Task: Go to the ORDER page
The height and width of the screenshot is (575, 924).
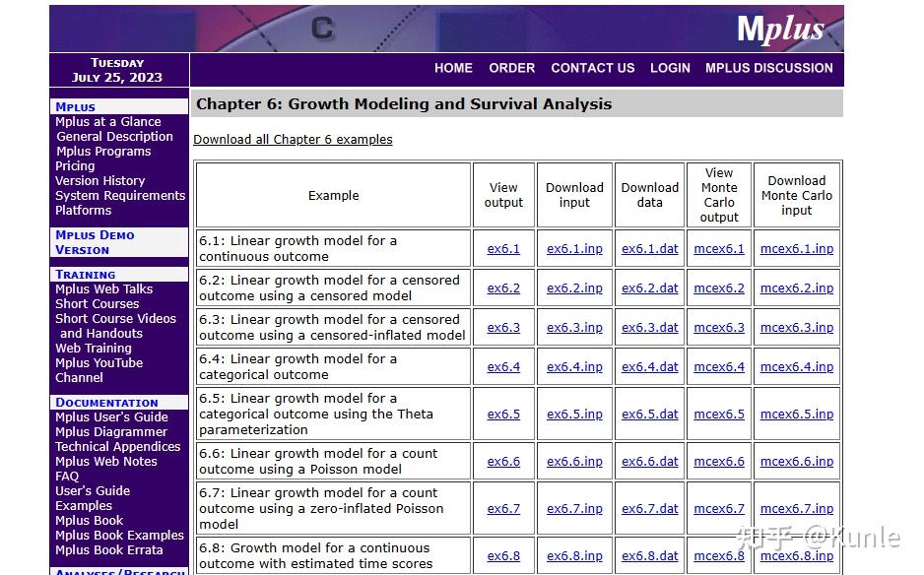Action: [x=511, y=68]
